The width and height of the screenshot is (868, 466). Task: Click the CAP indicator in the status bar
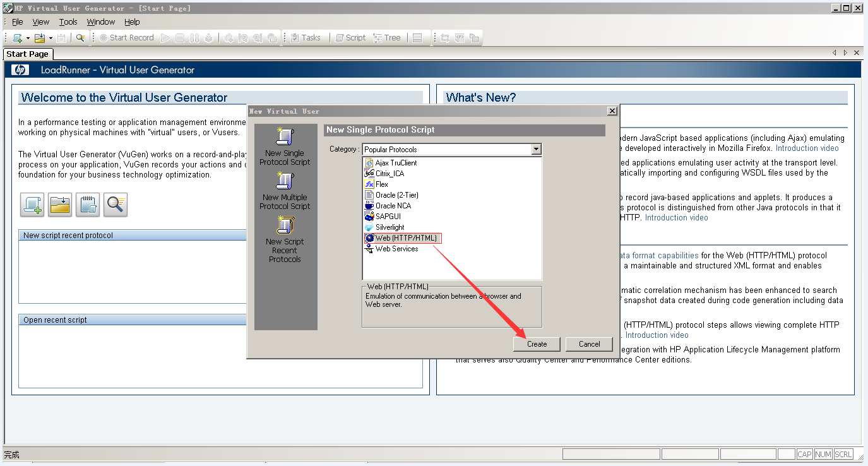click(x=804, y=455)
